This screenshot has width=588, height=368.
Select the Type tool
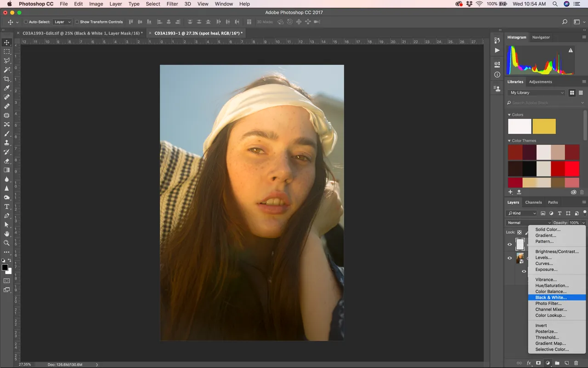pos(7,207)
